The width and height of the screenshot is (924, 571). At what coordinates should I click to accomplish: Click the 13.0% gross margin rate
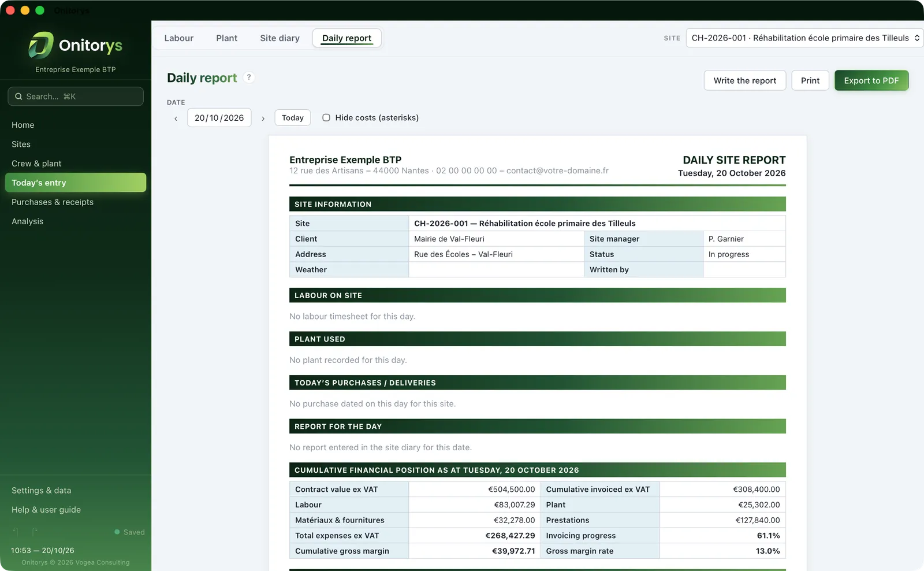point(768,551)
